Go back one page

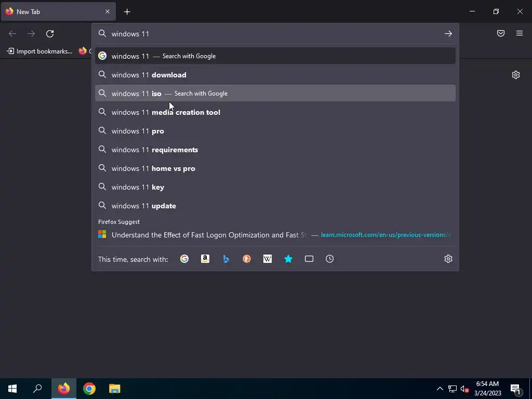coord(12,34)
